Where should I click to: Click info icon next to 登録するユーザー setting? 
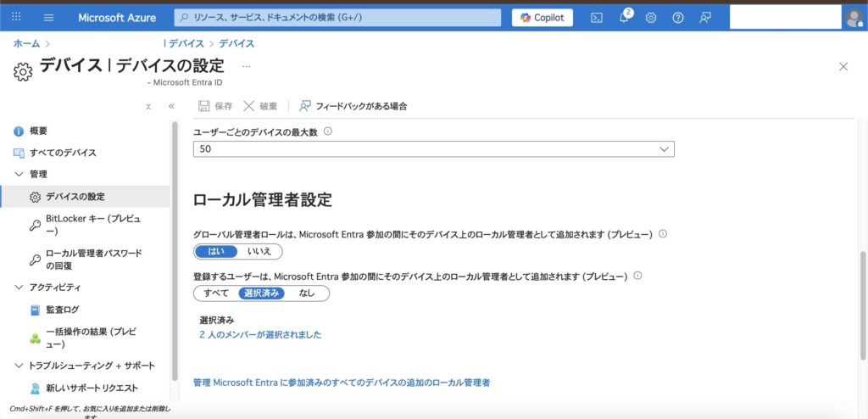(x=637, y=276)
